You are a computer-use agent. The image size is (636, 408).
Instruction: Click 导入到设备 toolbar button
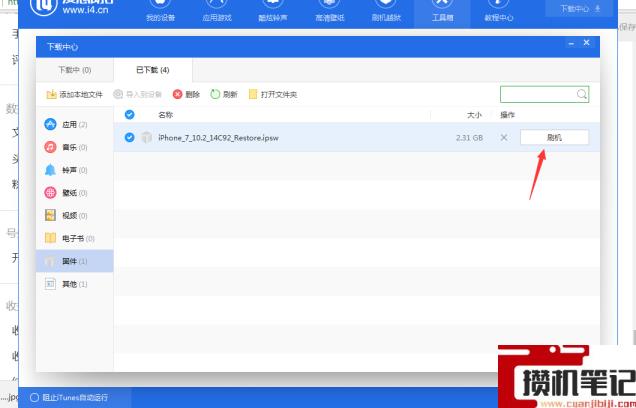(138, 94)
